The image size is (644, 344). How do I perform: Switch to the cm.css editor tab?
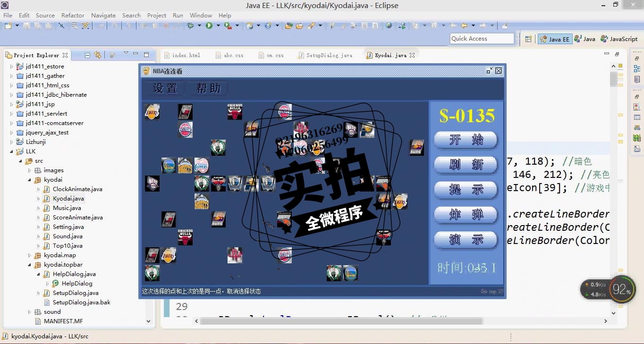click(271, 55)
